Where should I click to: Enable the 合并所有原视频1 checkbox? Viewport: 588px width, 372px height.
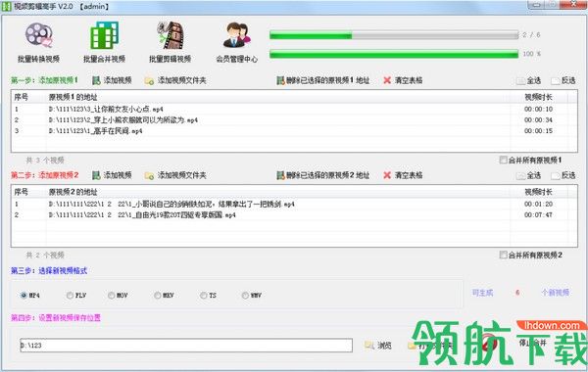point(504,160)
